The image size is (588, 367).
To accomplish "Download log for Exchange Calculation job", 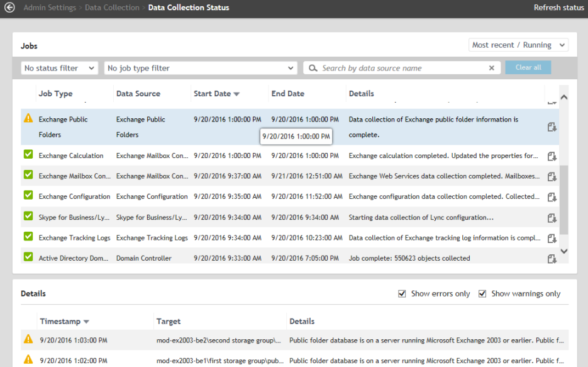I will point(552,156).
